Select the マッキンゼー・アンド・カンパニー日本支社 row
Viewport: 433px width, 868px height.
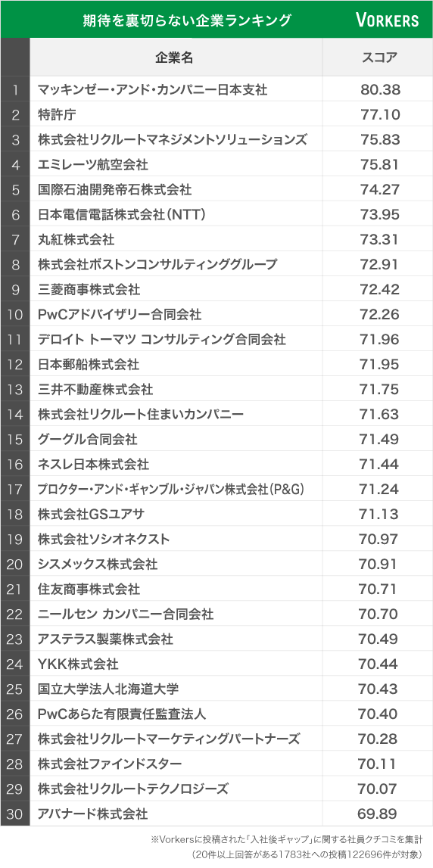pyautogui.click(x=216, y=89)
